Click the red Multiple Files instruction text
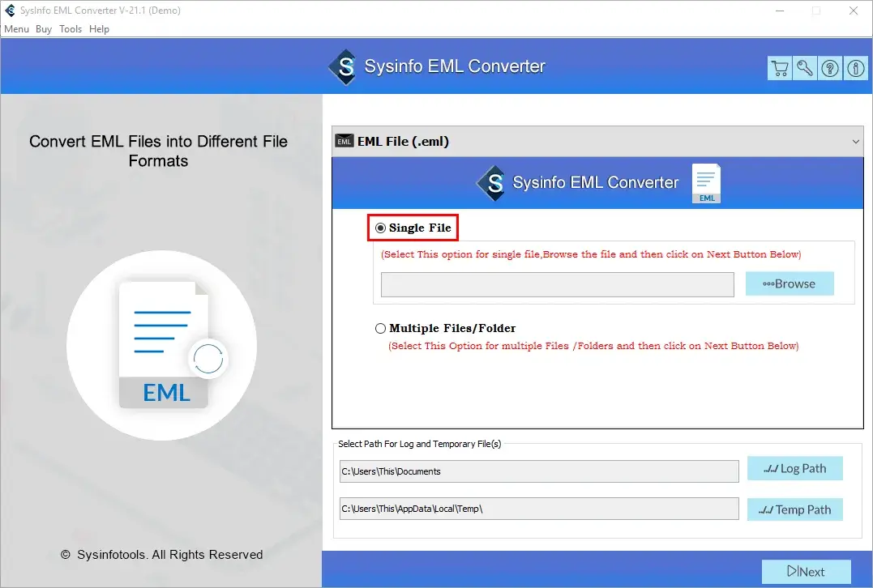 (x=593, y=346)
